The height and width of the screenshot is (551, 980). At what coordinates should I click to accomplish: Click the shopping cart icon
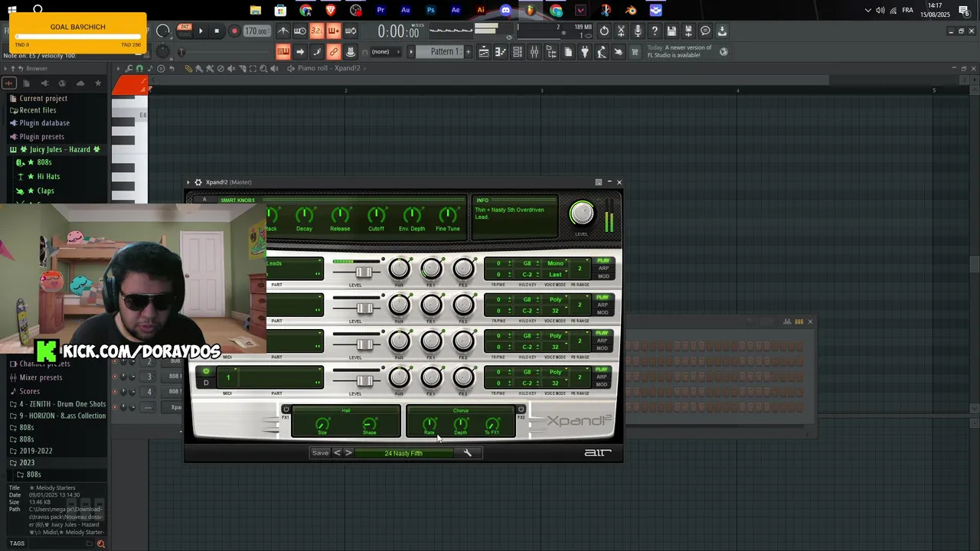tap(635, 52)
